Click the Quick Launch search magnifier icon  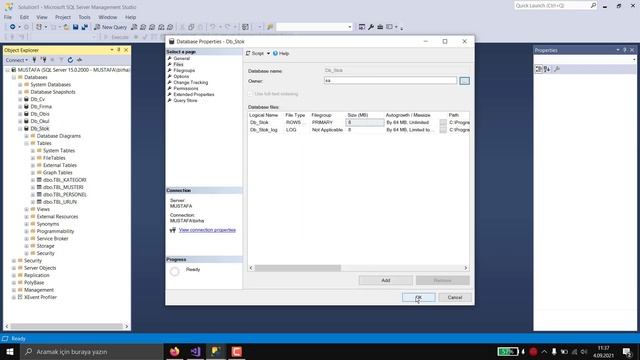(593, 5)
